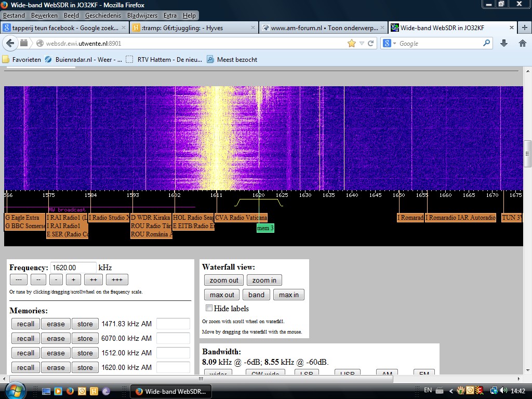Switch to the www.am-forum.nl tab
532x399 pixels.
(322, 28)
